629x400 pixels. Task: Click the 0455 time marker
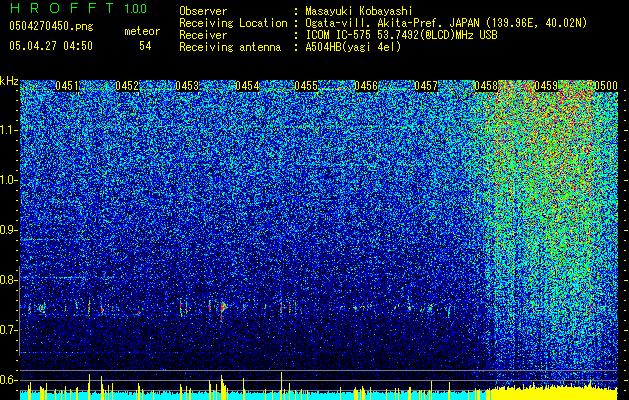tap(306, 86)
